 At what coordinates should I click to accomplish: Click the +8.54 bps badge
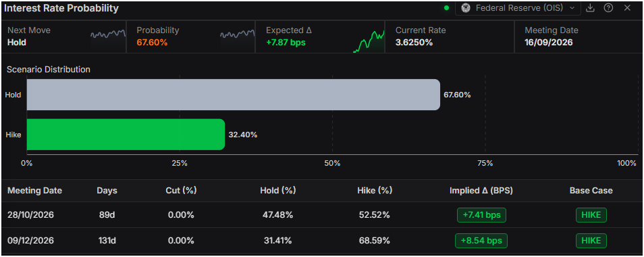[481, 241]
